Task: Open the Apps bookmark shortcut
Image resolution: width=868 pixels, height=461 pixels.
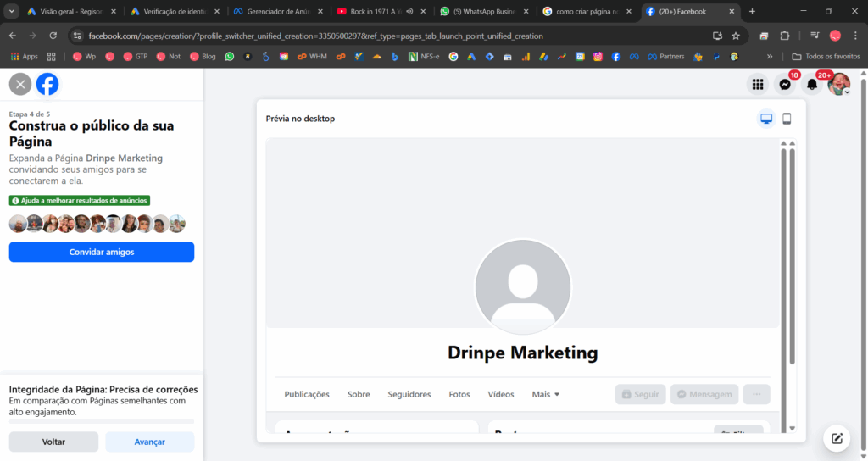Action: point(25,57)
